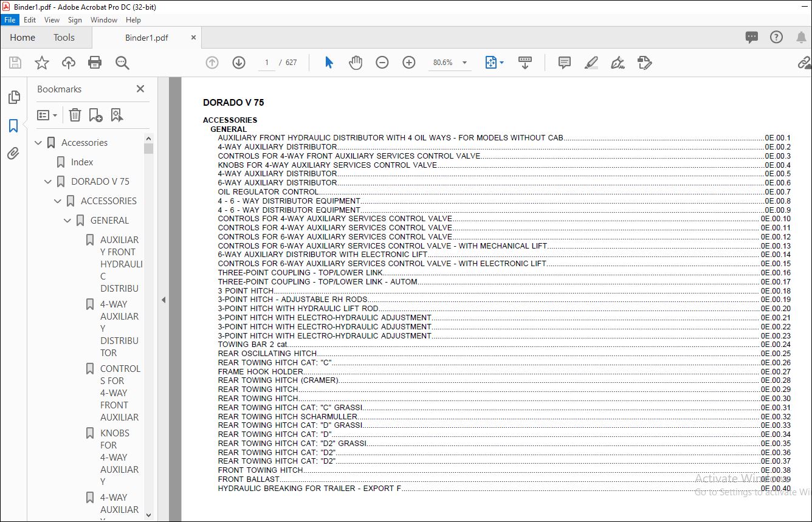Click the 3 POINT HITCH entry
The height and width of the screenshot is (522, 812).
(504, 291)
